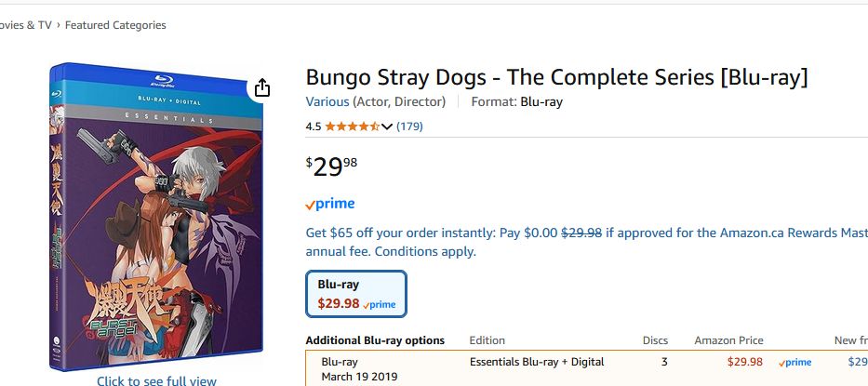Click the $29.98 Amazon Price in options table
Screen dimensions: 868x386
pyautogui.click(x=744, y=362)
